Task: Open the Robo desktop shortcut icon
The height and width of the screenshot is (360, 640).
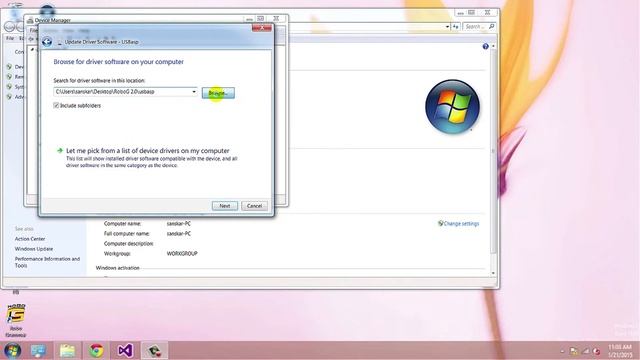Action: tap(16, 320)
